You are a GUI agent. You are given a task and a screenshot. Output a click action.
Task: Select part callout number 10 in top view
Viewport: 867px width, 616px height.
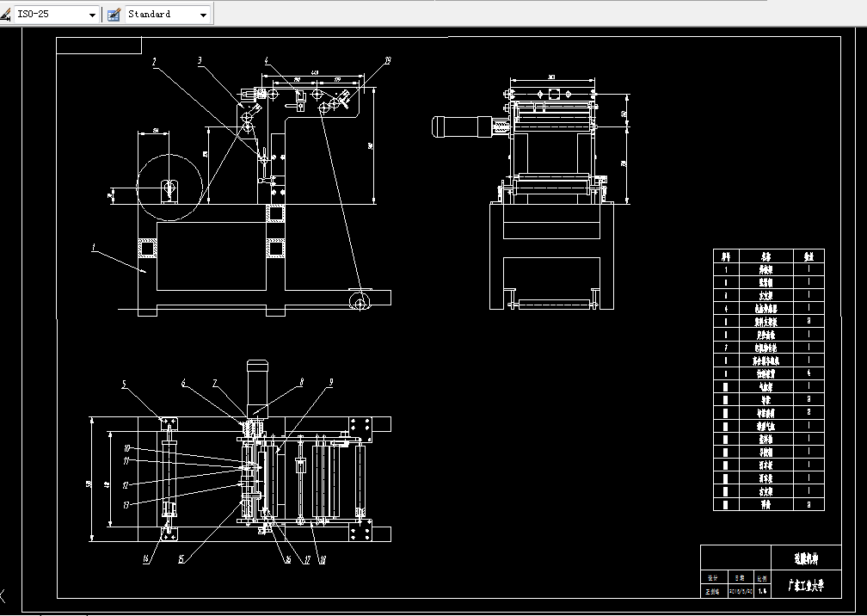pos(126,448)
